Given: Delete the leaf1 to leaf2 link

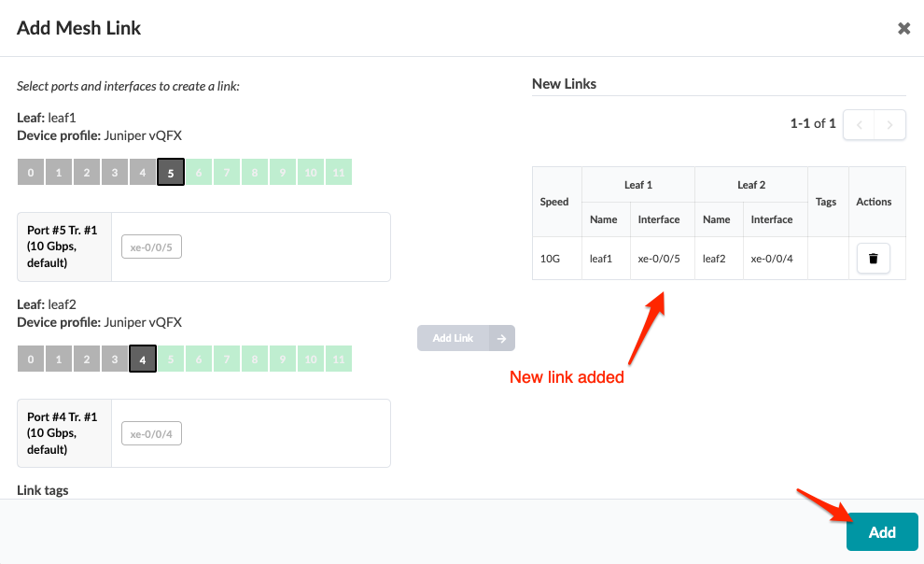Looking at the screenshot, I should [x=874, y=259].
